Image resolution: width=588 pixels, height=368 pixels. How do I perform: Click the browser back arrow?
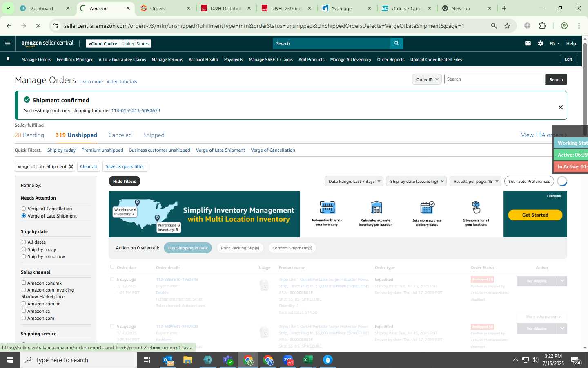(x=9, y=26)
